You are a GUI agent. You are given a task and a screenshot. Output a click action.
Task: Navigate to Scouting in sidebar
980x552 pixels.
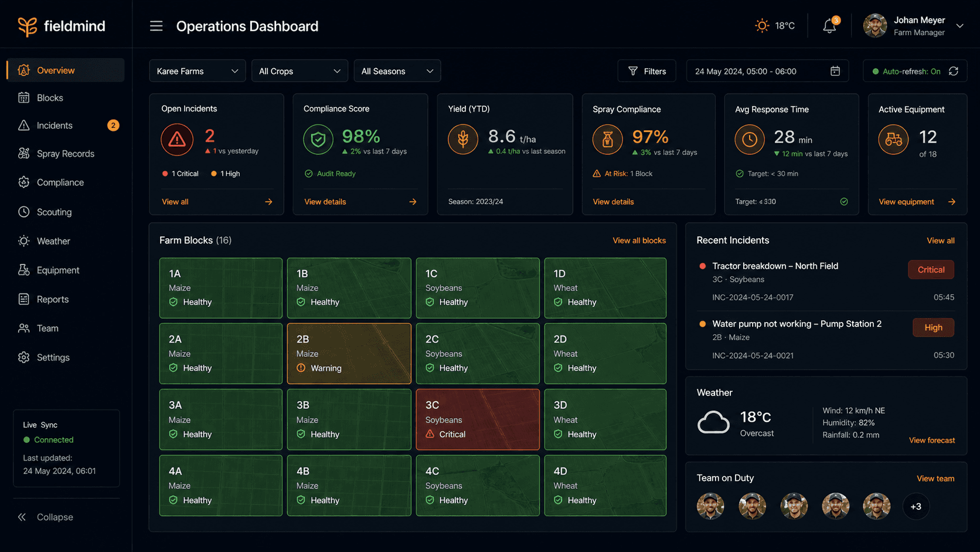click(66, 212)
